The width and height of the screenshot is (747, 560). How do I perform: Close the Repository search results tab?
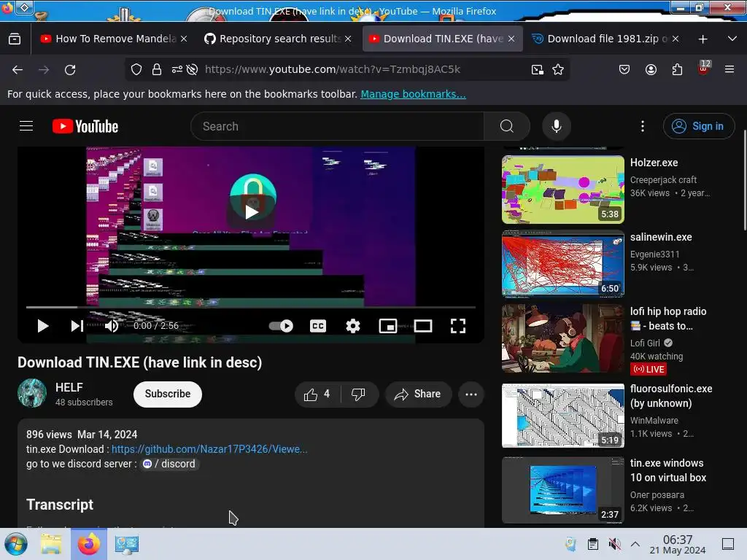click(348, 39)
